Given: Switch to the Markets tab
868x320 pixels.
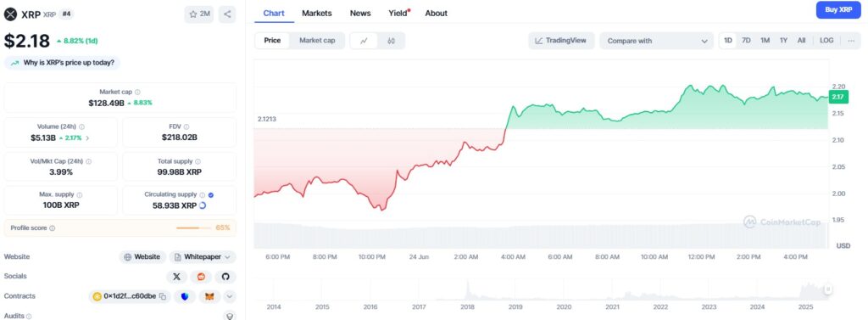Looking at the screenshot, I should [317, 13].
